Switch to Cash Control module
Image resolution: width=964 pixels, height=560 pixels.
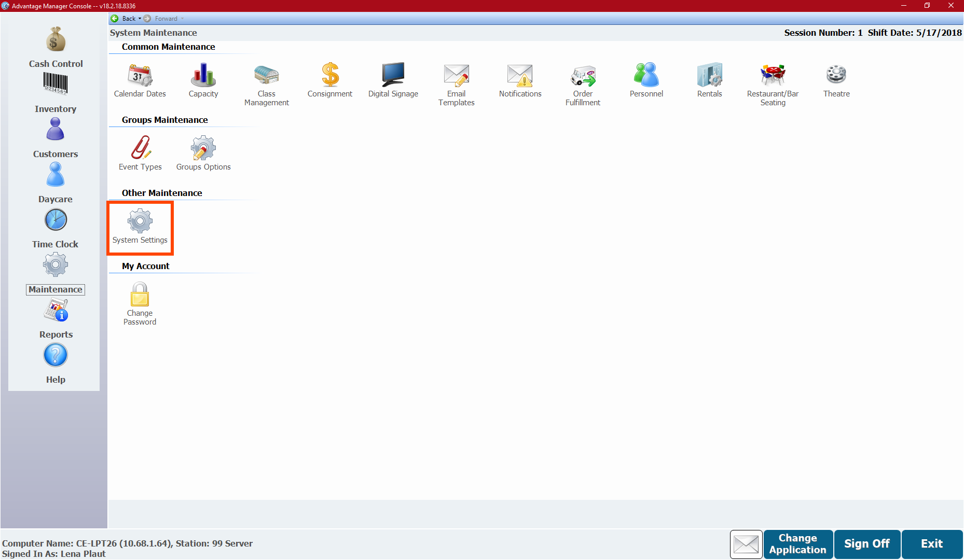pos(56,48)
